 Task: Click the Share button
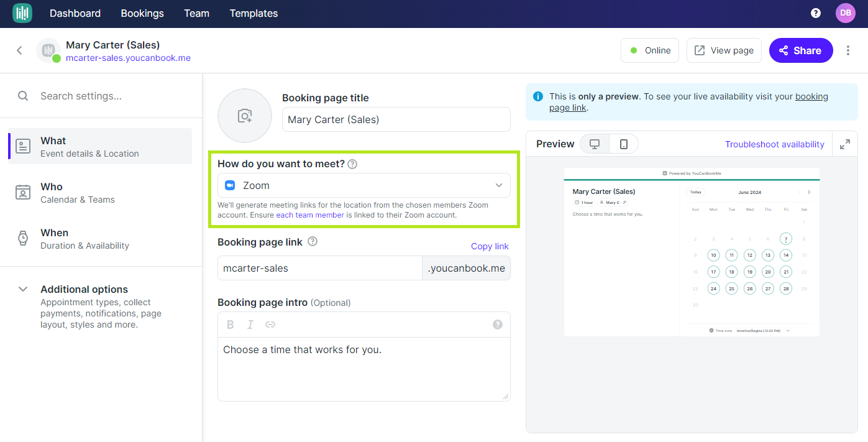(x=800, y=50)
